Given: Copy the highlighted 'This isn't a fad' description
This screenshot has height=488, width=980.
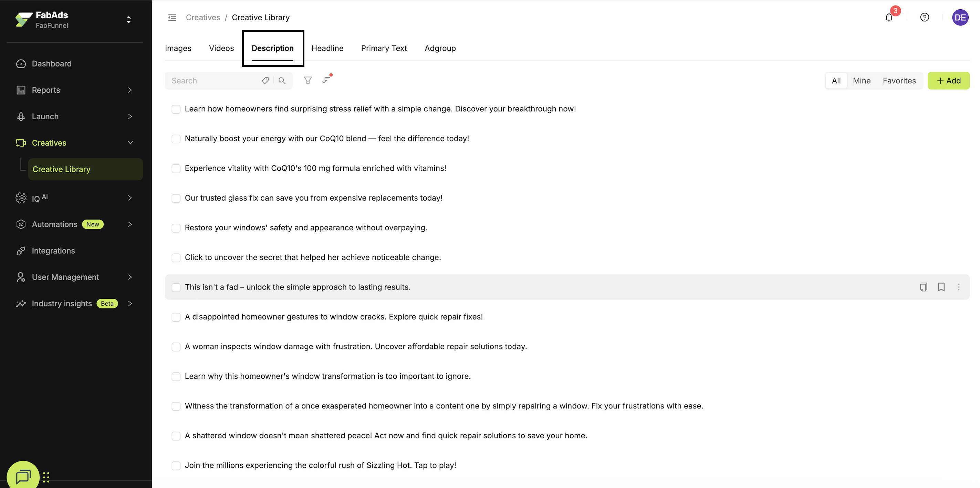Looking at the screenshot, I should tap(923, 287).
